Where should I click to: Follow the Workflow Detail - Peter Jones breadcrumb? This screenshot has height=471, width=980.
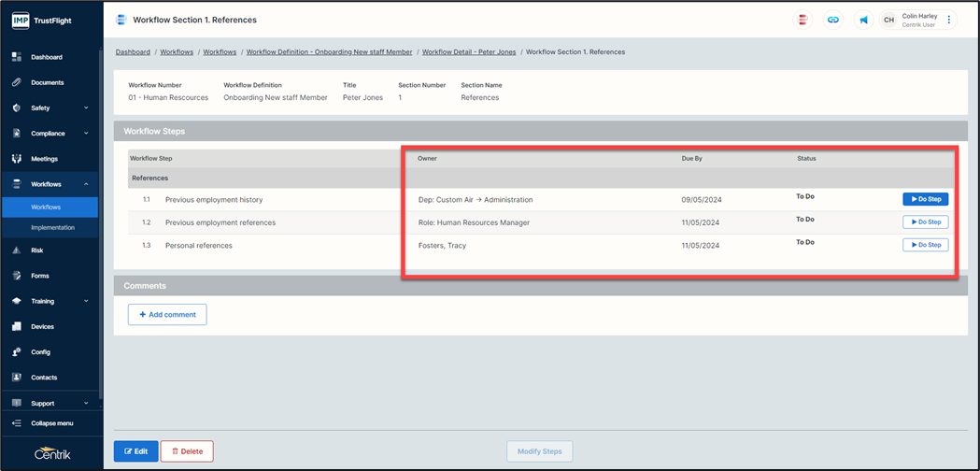coord(469,52)
